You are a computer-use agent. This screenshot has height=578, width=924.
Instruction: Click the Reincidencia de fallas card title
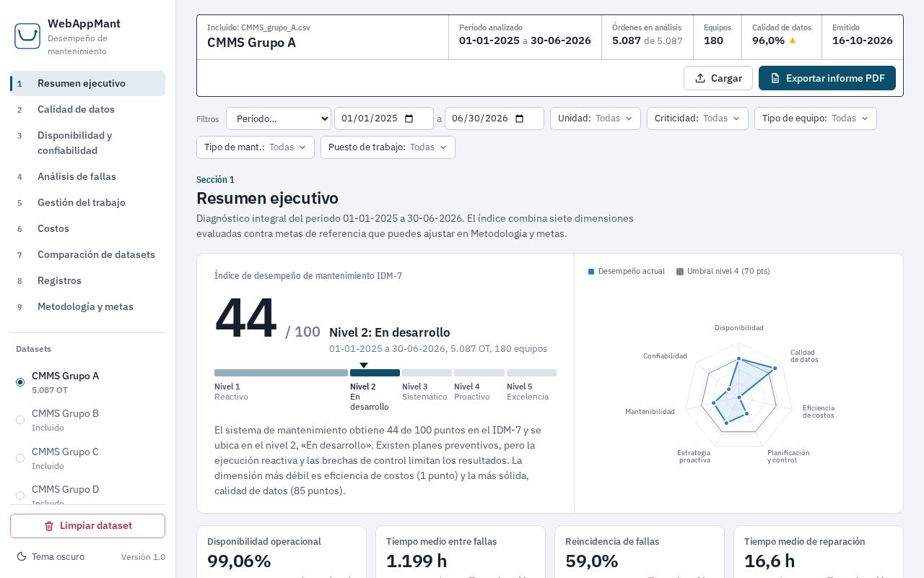[612, 541]
